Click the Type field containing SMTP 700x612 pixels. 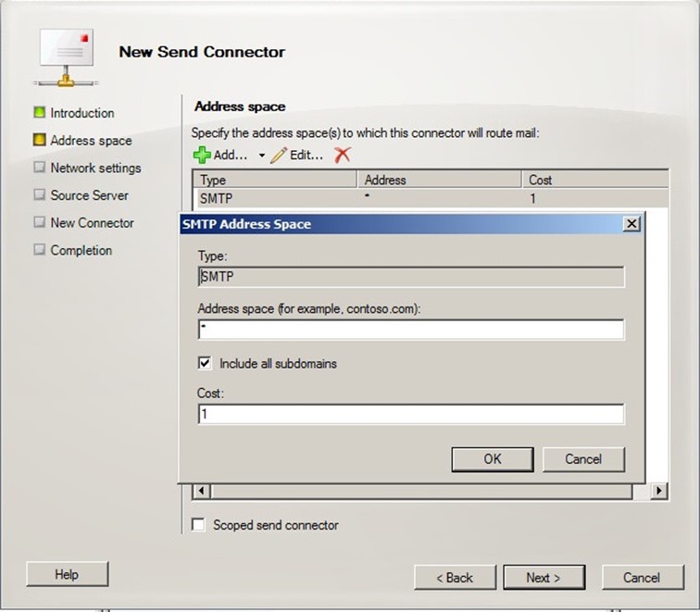click(411, 277)
